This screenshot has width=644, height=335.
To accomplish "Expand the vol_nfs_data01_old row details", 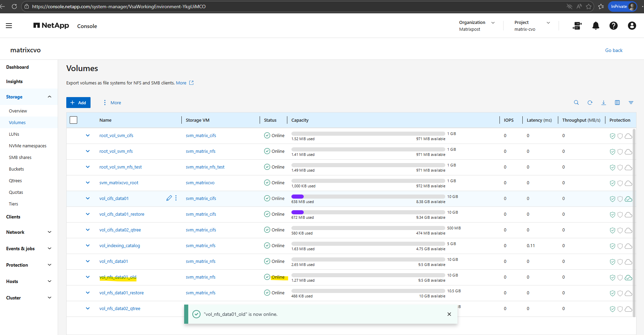I will (x=88, y=277).
